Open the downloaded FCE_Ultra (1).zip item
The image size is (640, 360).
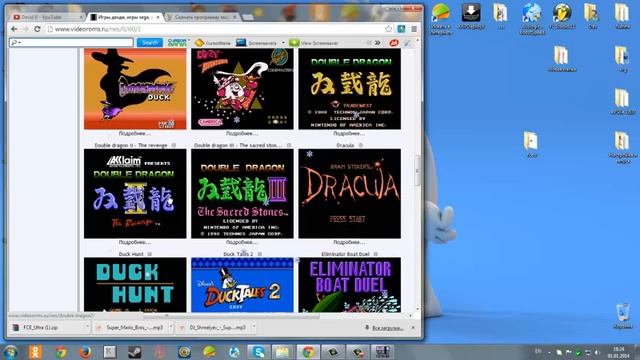coord(48,327)
